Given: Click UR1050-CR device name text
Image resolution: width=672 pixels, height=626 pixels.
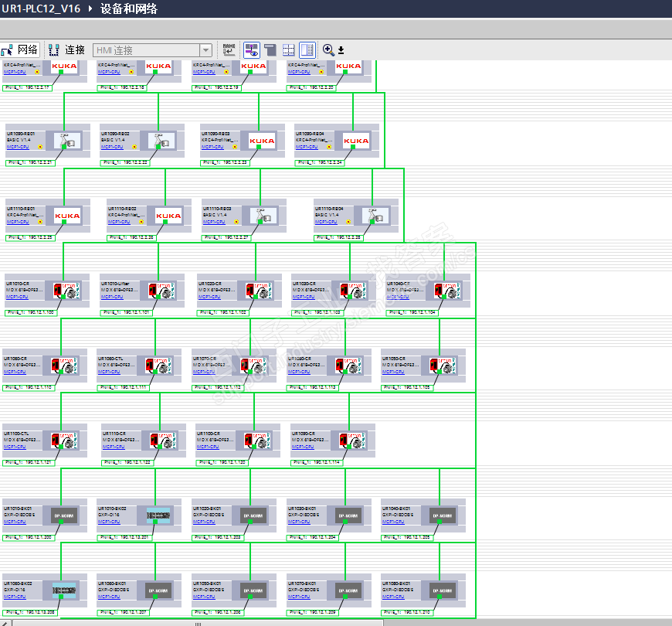Looking at the screenshot, I should click(x=393, y=359).
